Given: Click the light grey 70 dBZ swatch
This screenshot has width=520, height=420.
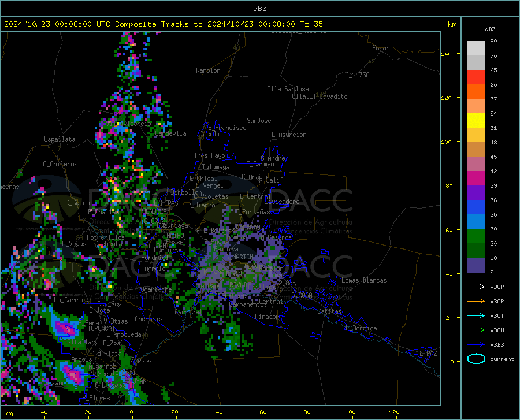Looking at the screenshot, I should (x=476, y=49).
